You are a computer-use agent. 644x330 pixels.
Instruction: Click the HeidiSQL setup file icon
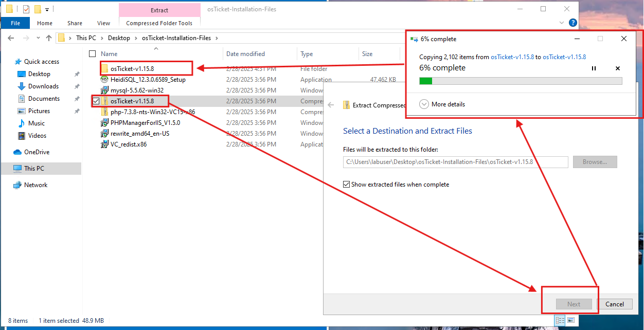coord(105,80)
